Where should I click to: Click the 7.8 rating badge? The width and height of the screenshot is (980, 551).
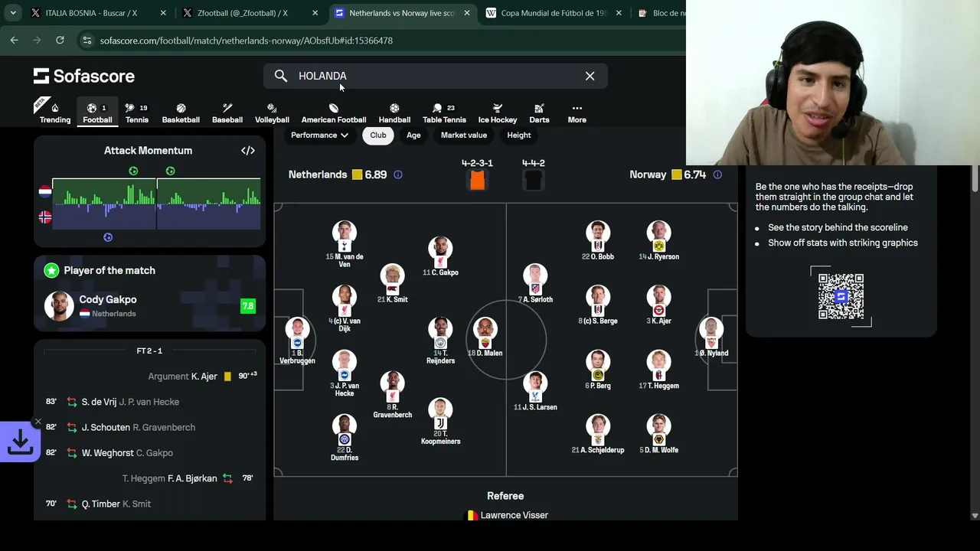tap(248, 306)
